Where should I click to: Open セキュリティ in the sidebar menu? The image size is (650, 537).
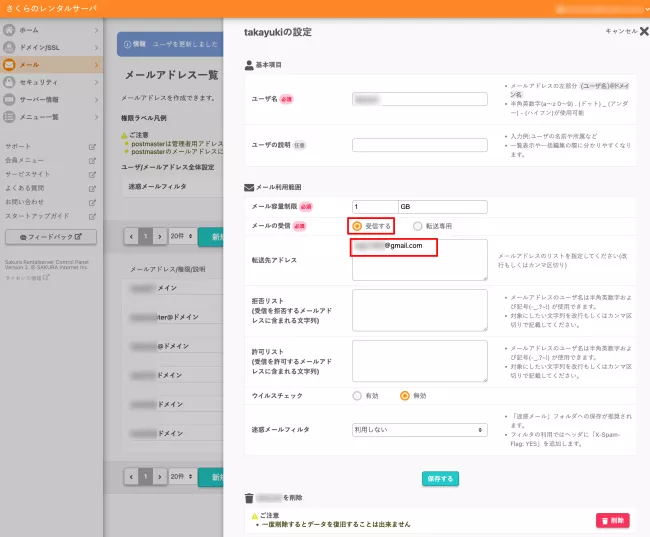51,82
